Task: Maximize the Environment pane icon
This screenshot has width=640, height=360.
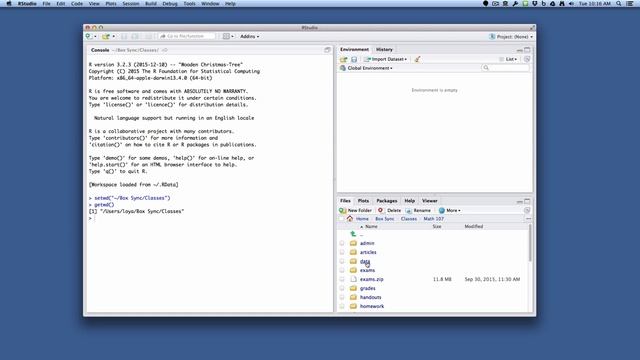Action: coord(527,49)
